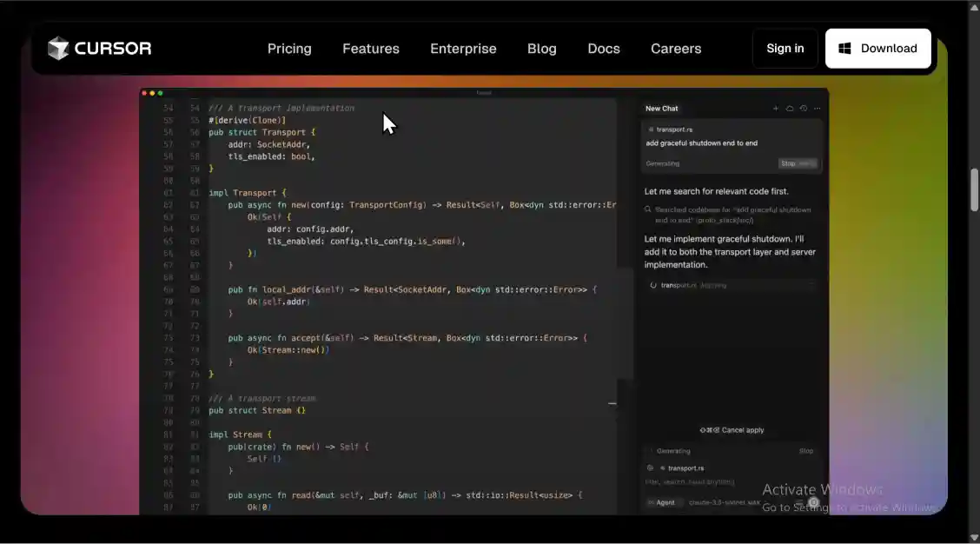Open chat history with the clock icon
The width and height of the screenshot is (980, 544).
804,109
